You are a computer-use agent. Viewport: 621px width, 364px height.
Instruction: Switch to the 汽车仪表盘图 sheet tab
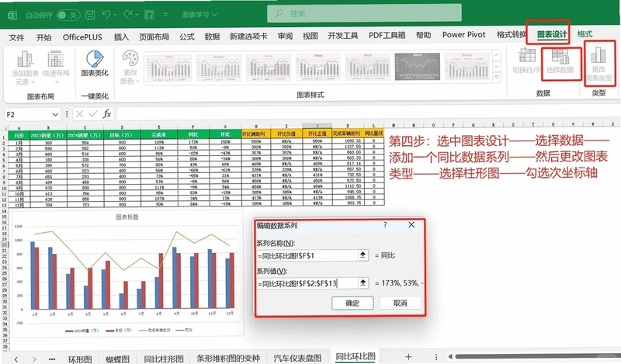click(x=297, y=358)
